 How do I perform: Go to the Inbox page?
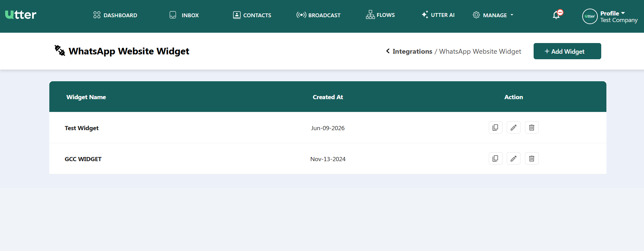[184, 15]
